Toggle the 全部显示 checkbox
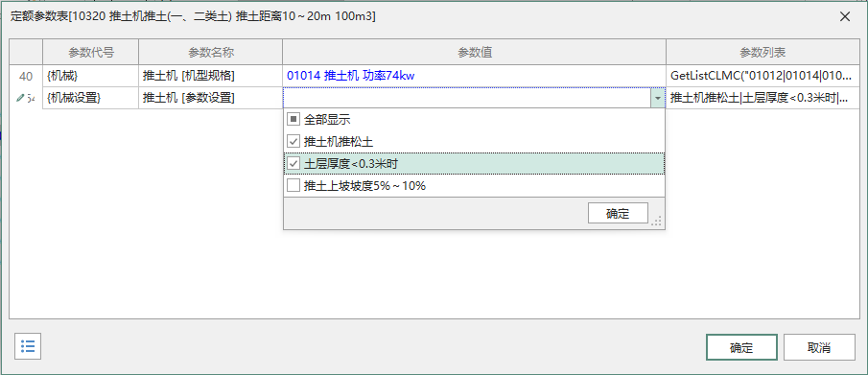Image resolution: width=868 pixels, height=375 pixels. click(x=293, y=119)
